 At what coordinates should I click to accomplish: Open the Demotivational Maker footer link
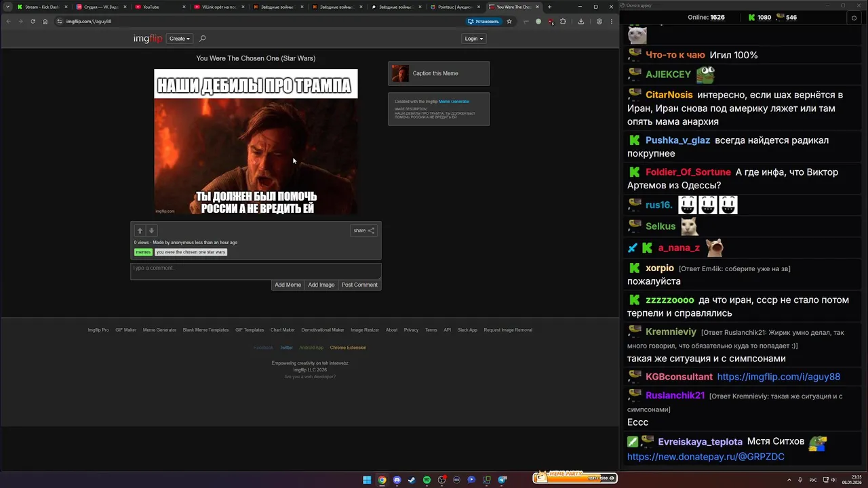(x=323, y=330)
